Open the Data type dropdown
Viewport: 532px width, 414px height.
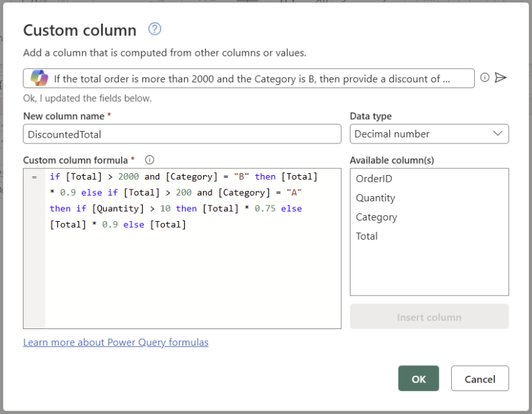coord(429,134)
